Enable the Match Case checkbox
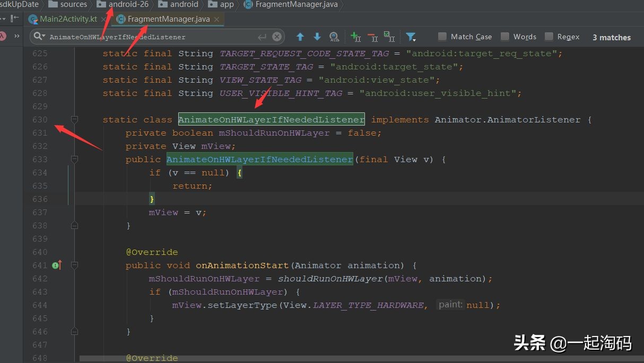This screenshot has width=644, height=363. click(442, 37)
